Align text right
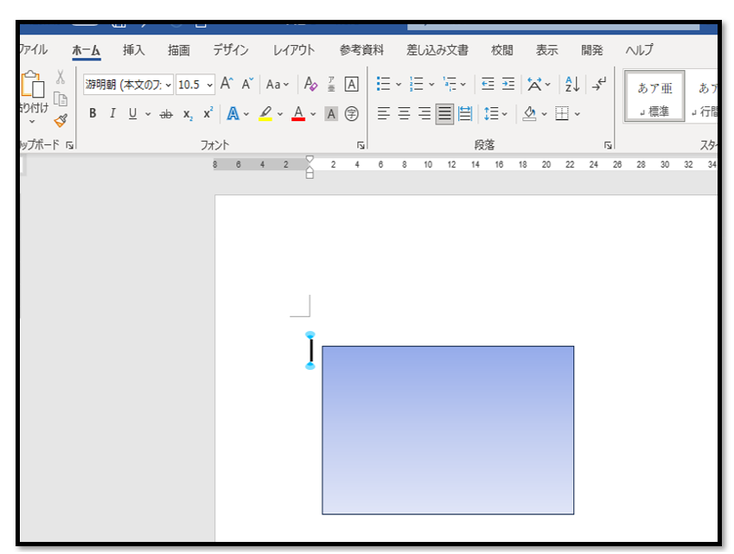 point(424,113)
